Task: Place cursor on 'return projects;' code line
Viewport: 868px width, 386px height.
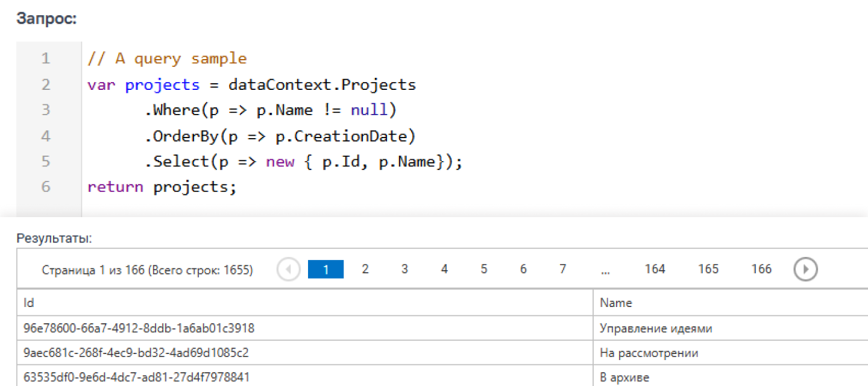Action: [x=162, y=187]
